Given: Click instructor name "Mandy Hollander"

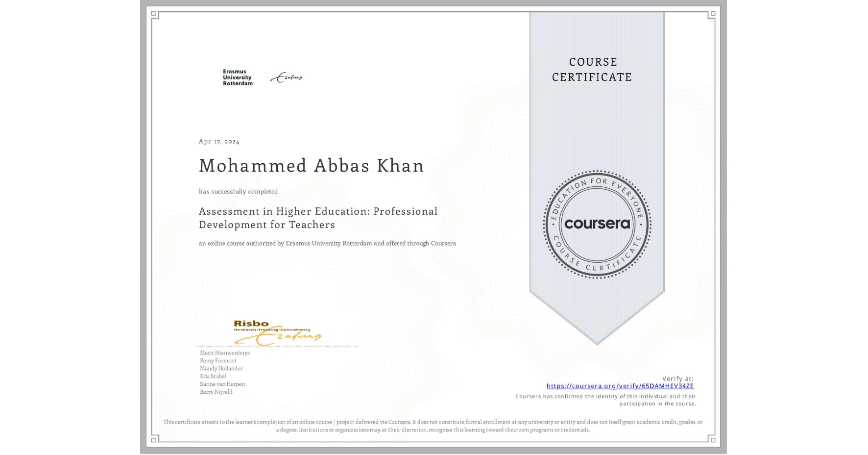Looking at the screenshot, I should click(x=221, y=368).
